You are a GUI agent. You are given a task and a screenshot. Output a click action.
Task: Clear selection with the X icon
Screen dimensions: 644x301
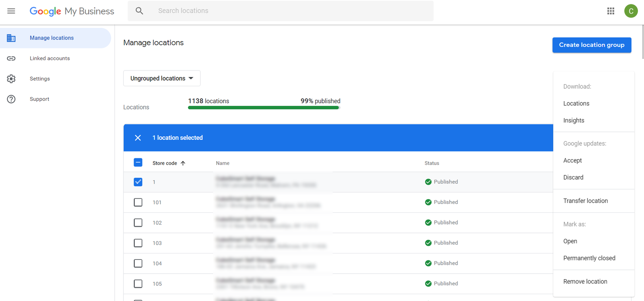coord(138,138)
